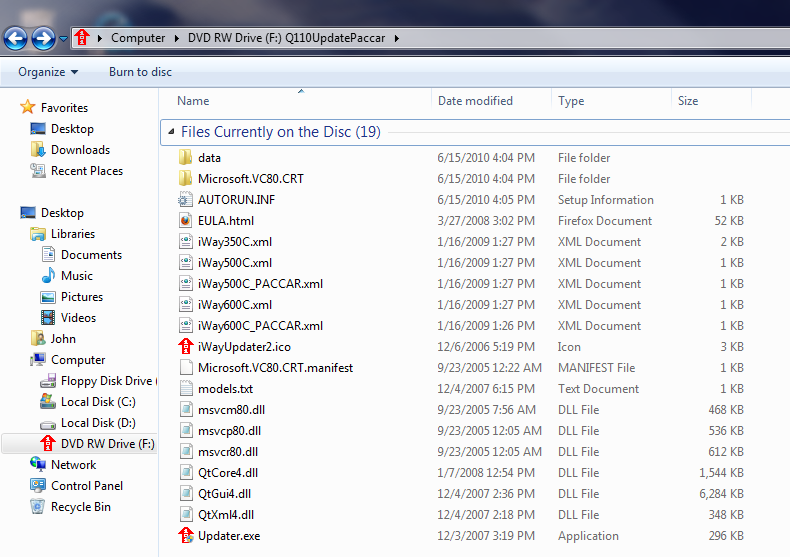Open Documents library

pyautogui.click(x=91, y=255)
